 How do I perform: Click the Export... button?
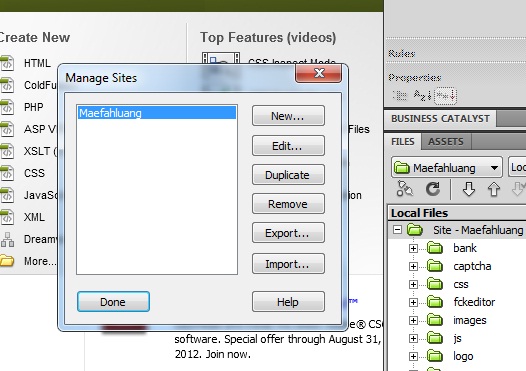point(288,233)
